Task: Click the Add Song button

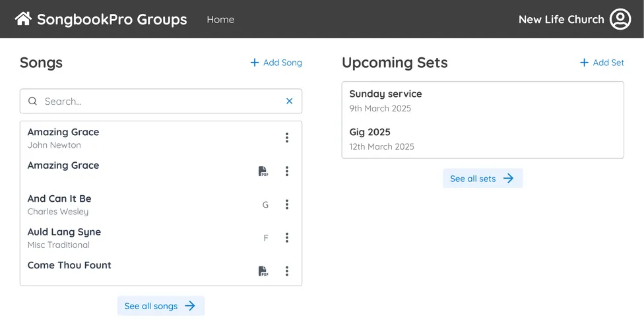Action: click(276, 63)
